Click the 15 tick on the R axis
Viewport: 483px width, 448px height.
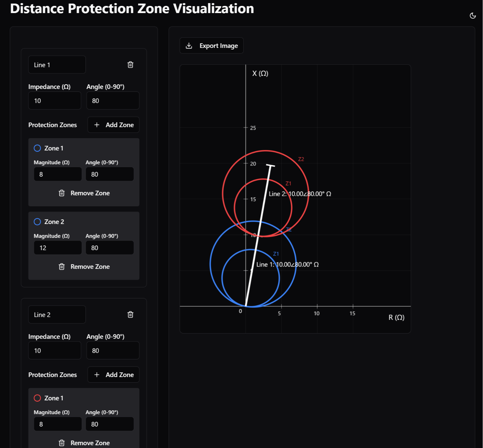352,313
